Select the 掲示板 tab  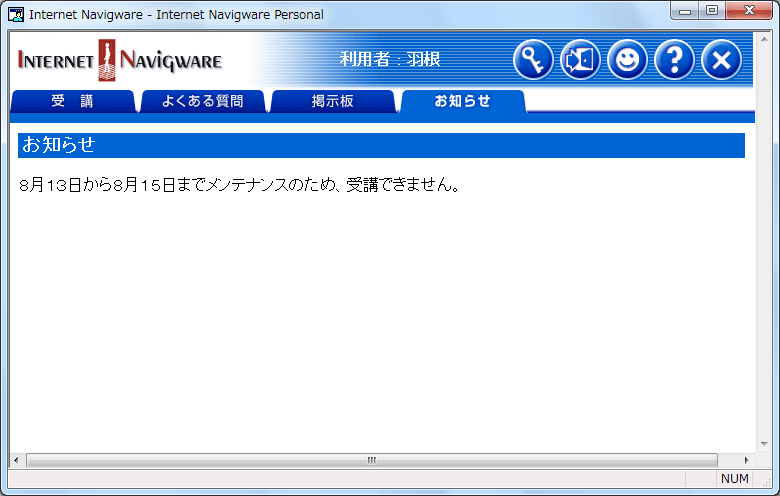332,101
